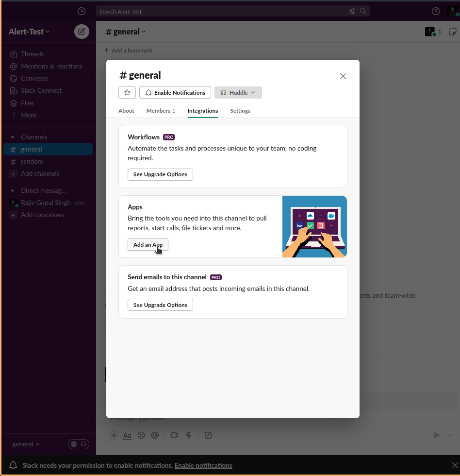Open emoji picker in message toolbar
460x476 pixels.
point(141,435)
